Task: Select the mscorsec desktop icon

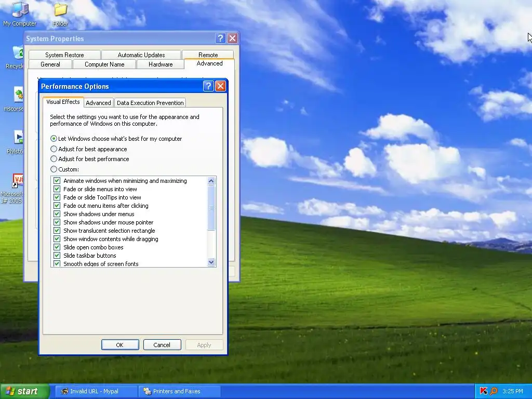Action: pyautogui.click(x=15, y=98)
